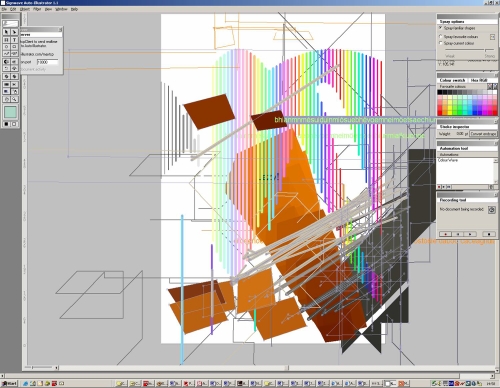Toggle the Spray current colour checkbox
This screenshot has height=388, width=500.
440,43
